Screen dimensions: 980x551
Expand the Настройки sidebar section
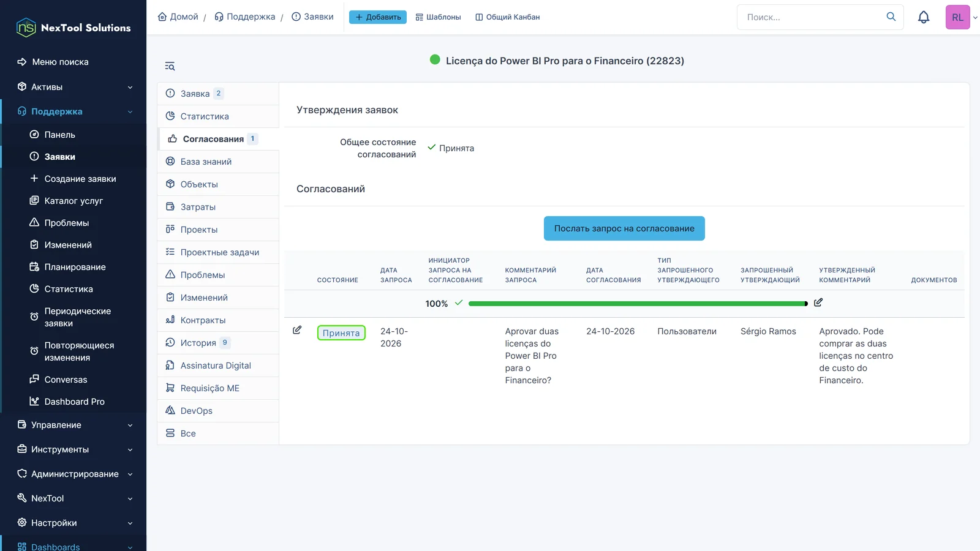[73, 523]
